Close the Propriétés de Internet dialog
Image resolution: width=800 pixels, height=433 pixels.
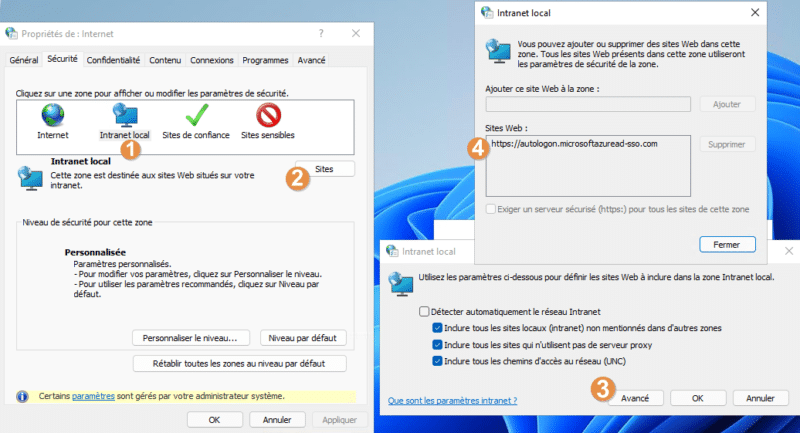click(356, 34)
